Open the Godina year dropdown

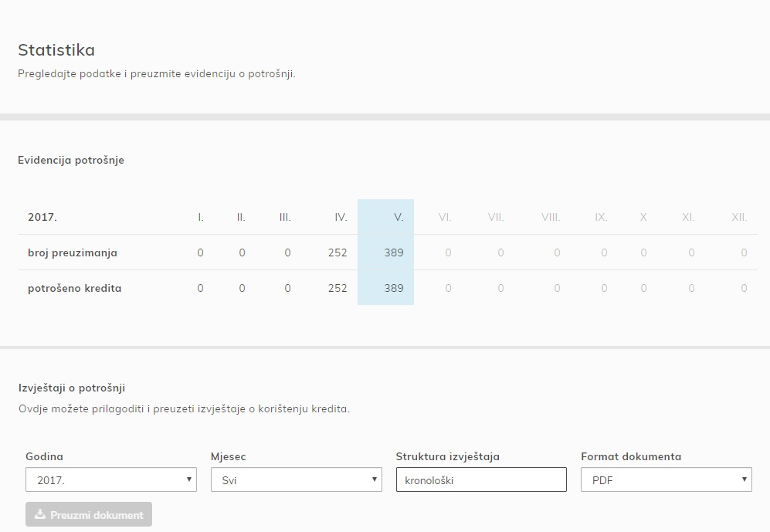[x=111, y=479]
